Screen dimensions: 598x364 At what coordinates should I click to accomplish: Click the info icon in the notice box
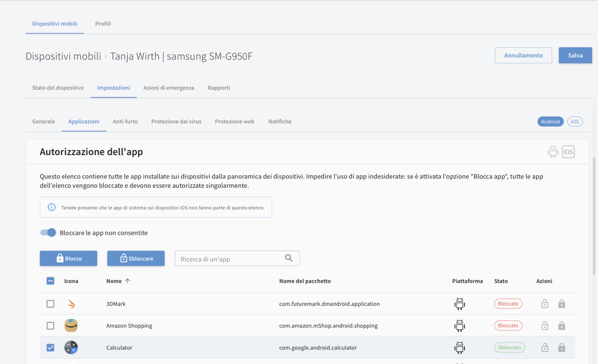point(51,207)
